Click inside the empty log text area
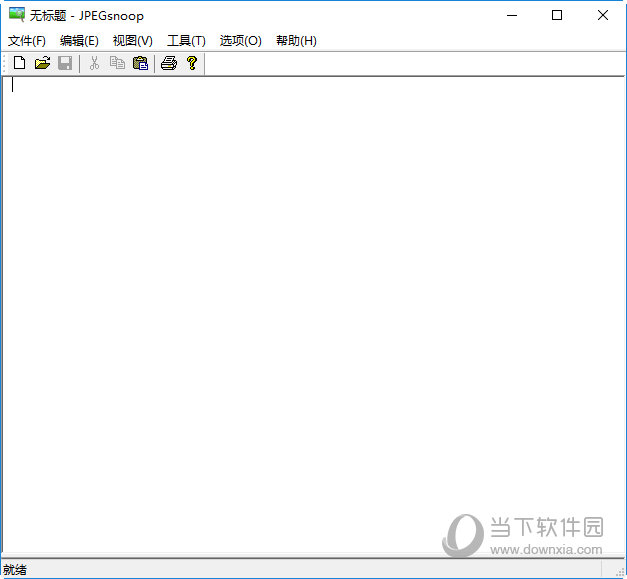This screenshot has width=627, height=579. [314, 316]
